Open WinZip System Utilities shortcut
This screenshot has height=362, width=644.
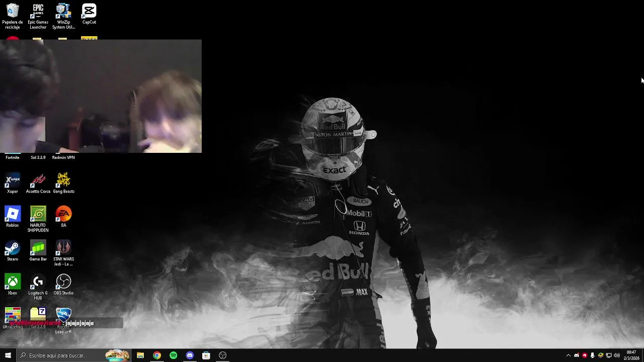click(63, 16)
